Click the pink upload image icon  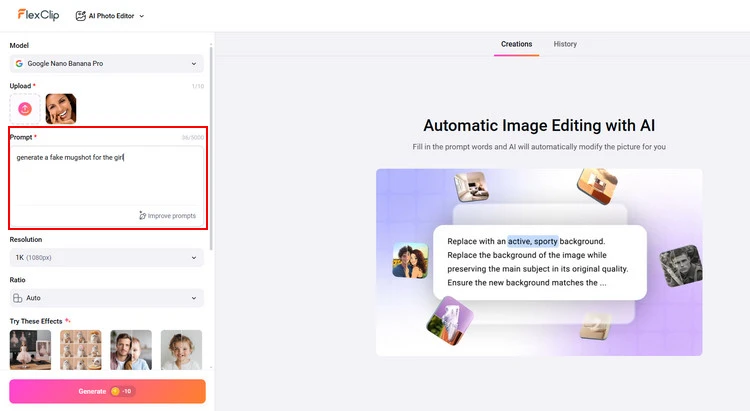click(25, 108)
